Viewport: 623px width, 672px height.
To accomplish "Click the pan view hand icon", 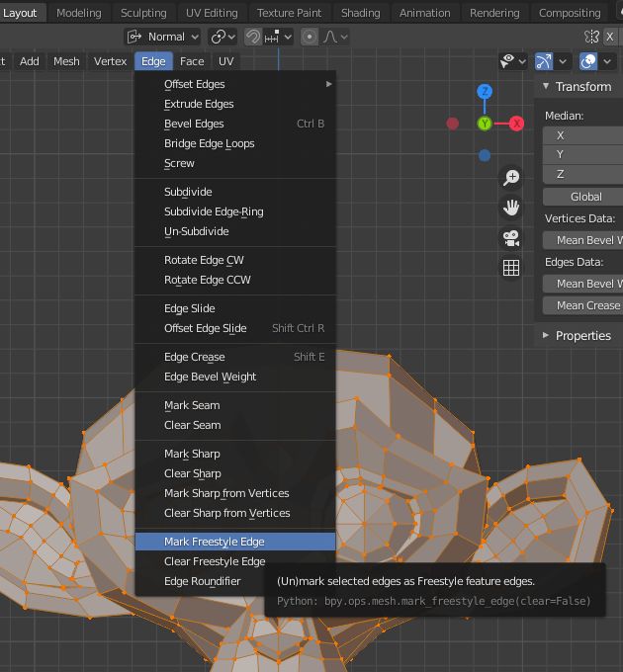I will (x=511, y=208).
